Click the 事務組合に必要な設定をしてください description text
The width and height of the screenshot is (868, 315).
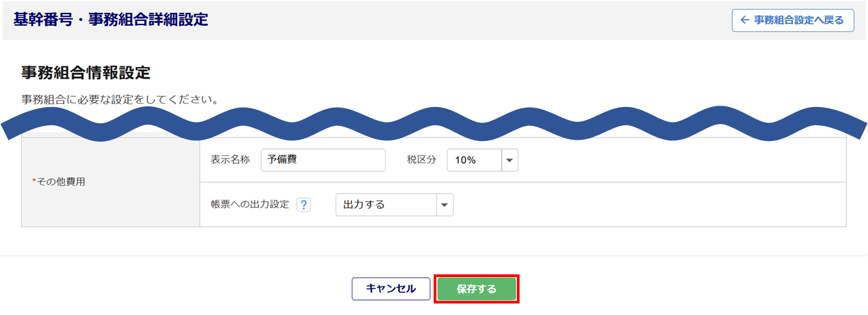pos(119,100)
